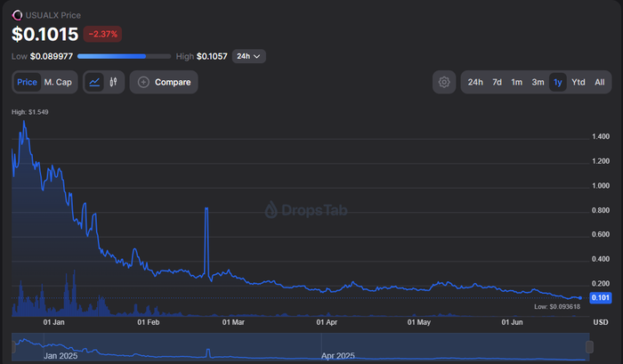Image resolution: width=623 pixels, height=364 pixels.
Task: Switch to candlestick chart view icon
Action: (114, 82)
